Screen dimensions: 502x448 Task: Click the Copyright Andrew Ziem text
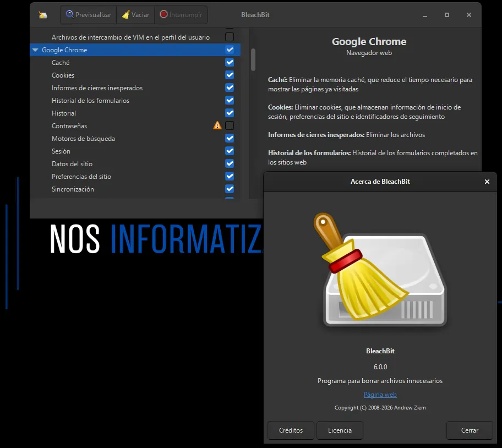coord(380,408)
